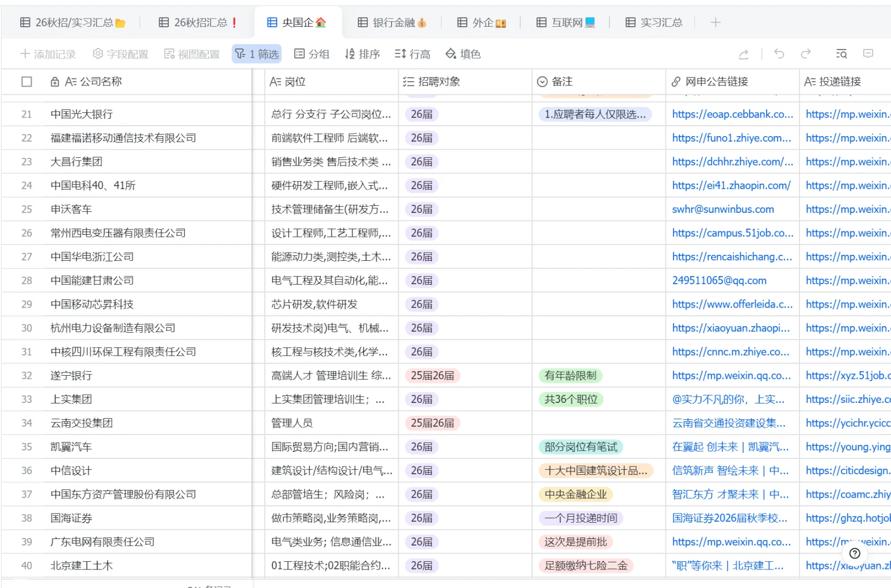891x588 pixels.
Task: Click the 共36个职位 note tag
Action: (x=571, y=400)
